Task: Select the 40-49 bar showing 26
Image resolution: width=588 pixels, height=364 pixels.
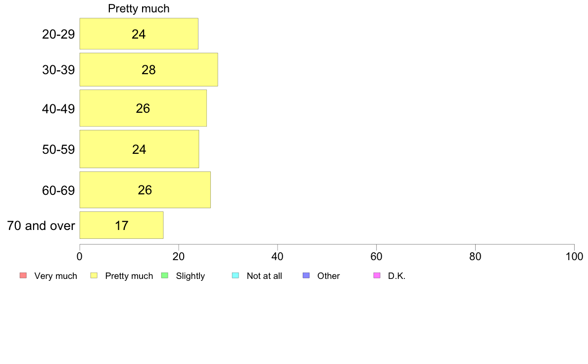Action: pyautogui.click(x=143, y=108)
